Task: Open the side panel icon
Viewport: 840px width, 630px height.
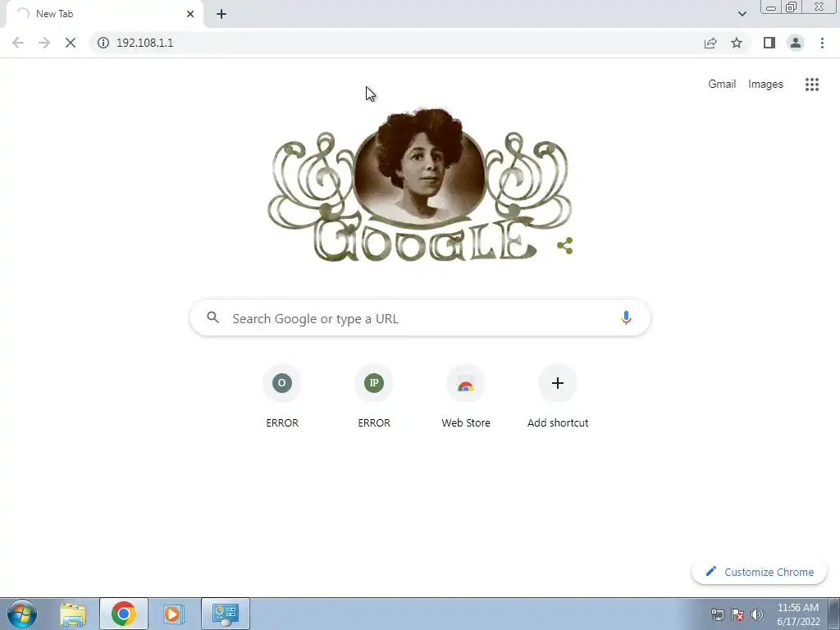Action: 769,43
